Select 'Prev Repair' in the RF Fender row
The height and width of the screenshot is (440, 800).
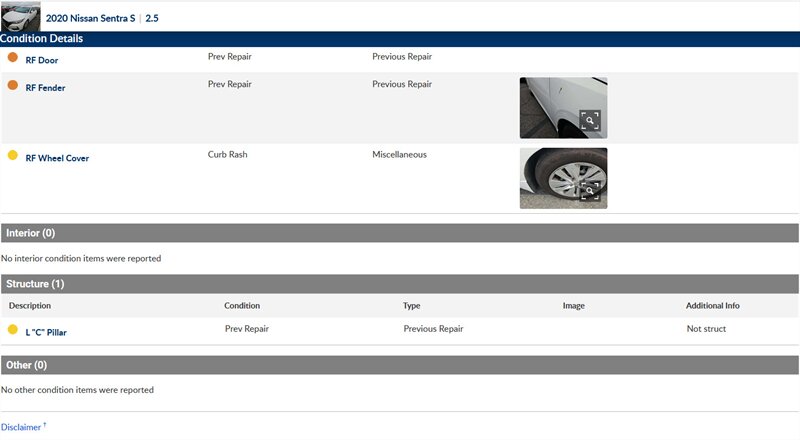pyautogui.click(x=230, y=84)
